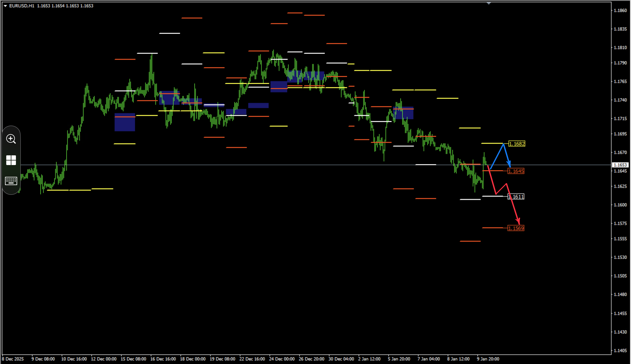
Task: Select the white boxed 1.1611 level label
Action: tap(516, 197)
